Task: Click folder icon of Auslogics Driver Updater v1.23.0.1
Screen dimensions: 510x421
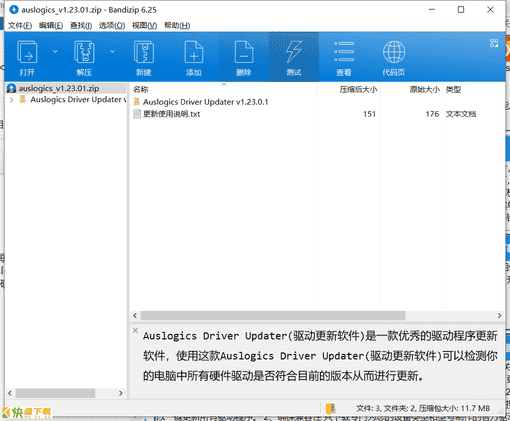Action: point(137,102)
